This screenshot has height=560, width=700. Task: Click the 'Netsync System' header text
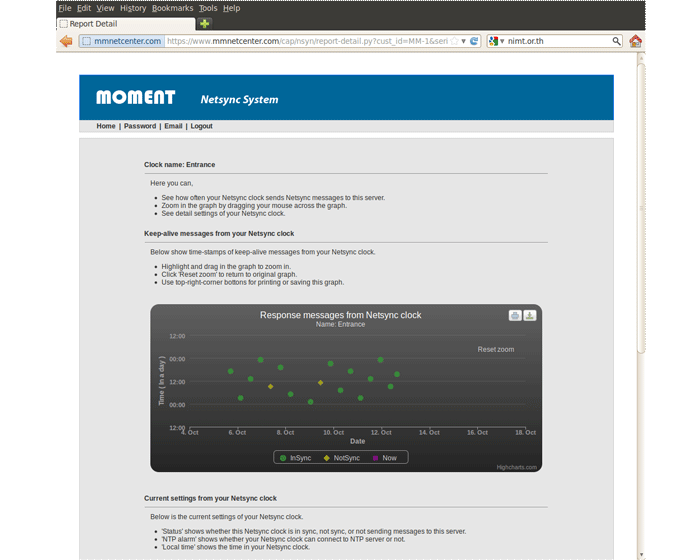(239, 99)
